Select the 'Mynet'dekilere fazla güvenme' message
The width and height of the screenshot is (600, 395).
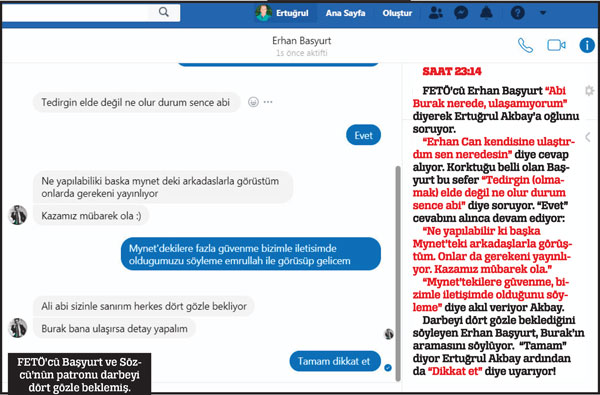(x=251, y=254)
